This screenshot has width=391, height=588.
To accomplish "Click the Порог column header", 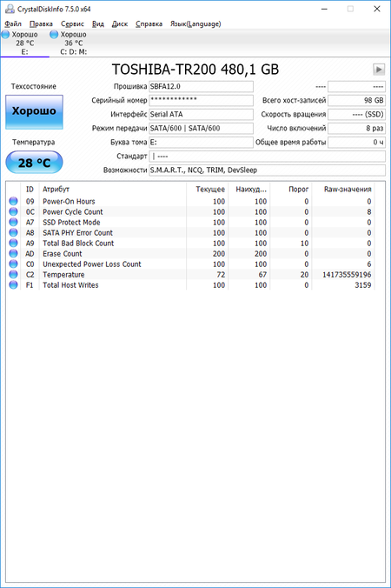I will 291,190.
